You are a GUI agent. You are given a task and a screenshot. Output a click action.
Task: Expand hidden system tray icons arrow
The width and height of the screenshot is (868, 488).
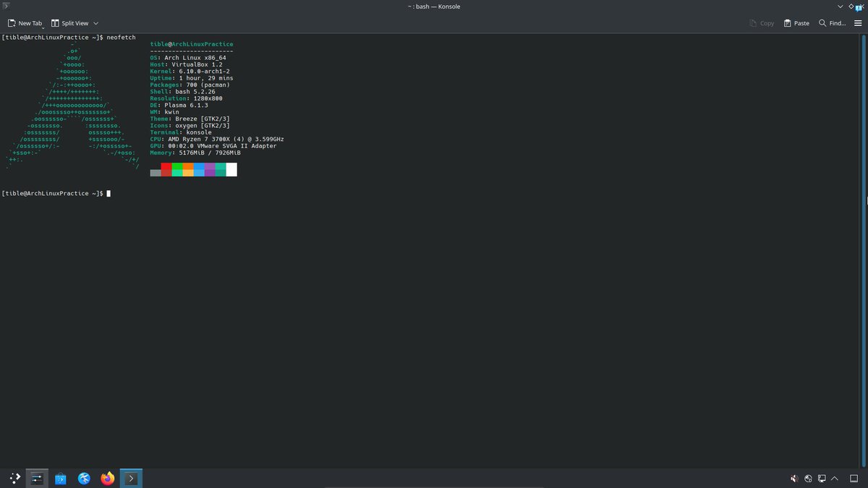pyautogui.click(x=836, y=479)
